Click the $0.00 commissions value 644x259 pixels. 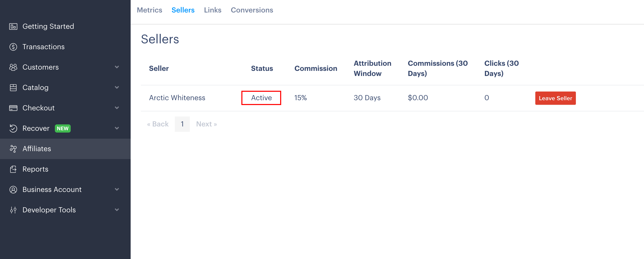pyautogui.click(x=418, y=98)
